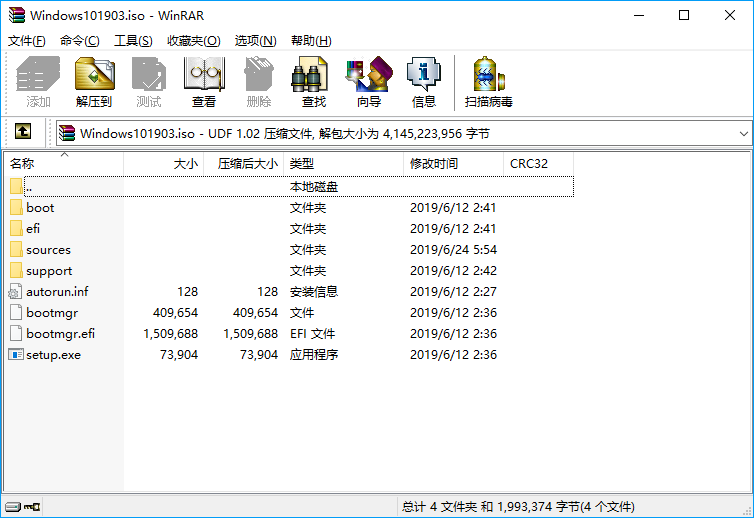This screenshot has width=754, height=518.
Task: Click the drive icon in the status bar
Action: coord(13,506)
